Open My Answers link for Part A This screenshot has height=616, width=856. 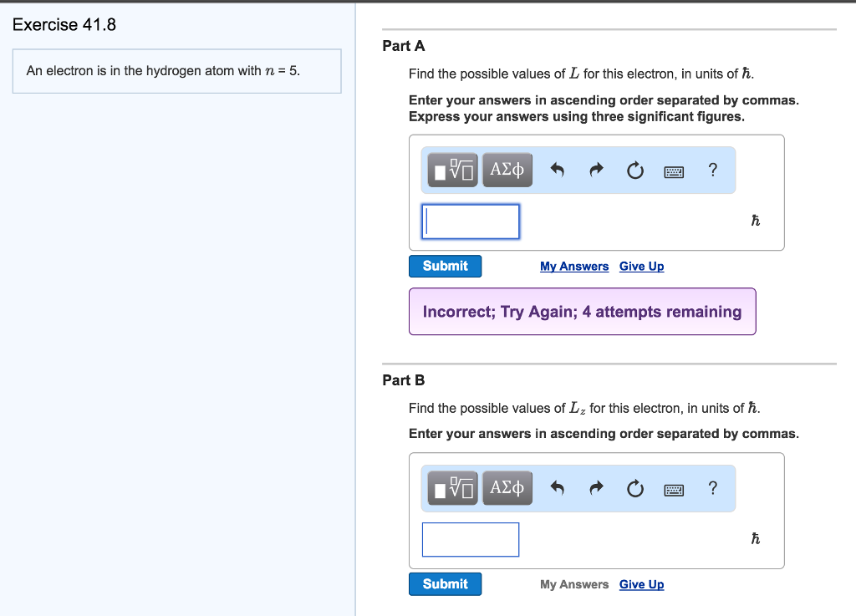pos(574,267)
